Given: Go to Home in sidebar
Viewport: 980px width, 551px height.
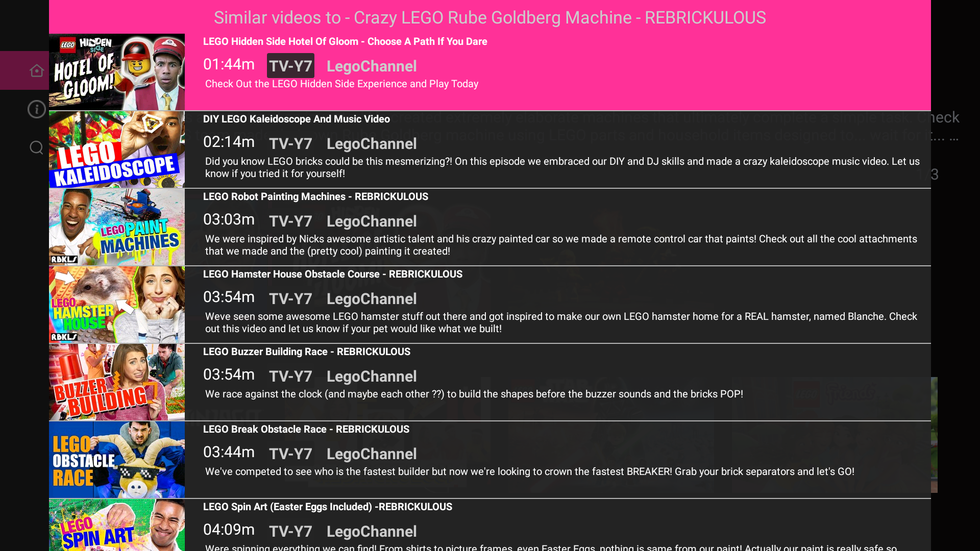Looking at the screenshot, I should pyautogui.click(x=36, y=70).
